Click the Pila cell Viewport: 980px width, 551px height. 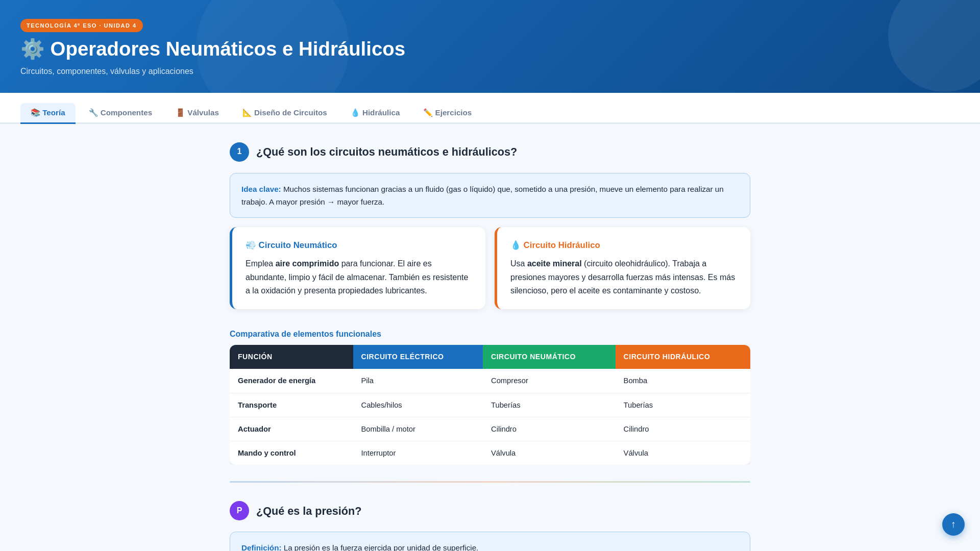pyautogui.click(x=367, y=381)
